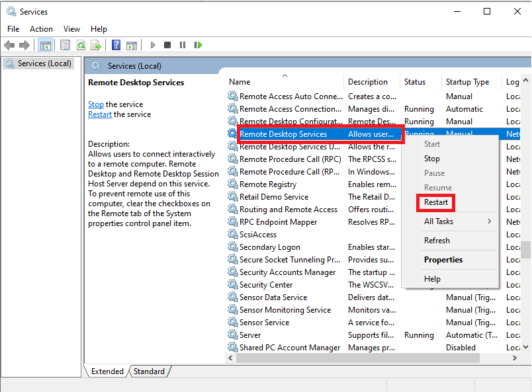Switch to the Standard tab
The width and height of the screenshot is (532, 392).
149,372
